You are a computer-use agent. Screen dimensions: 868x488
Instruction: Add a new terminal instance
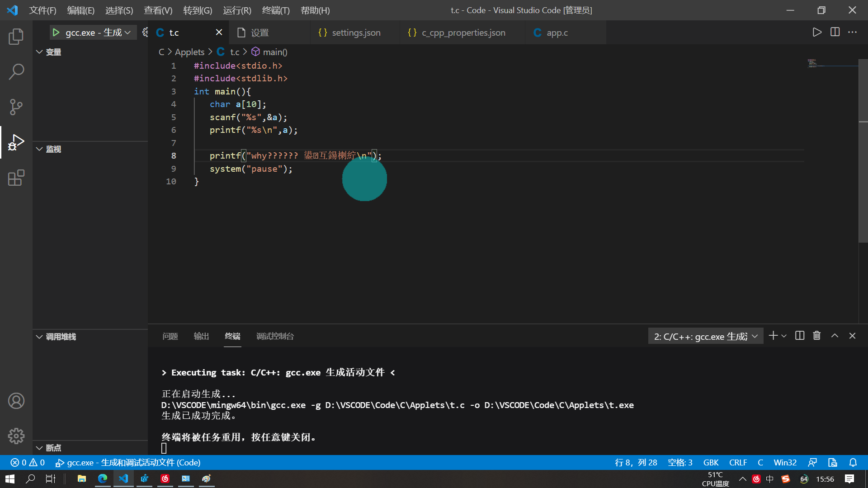click(x=773, y=336)
